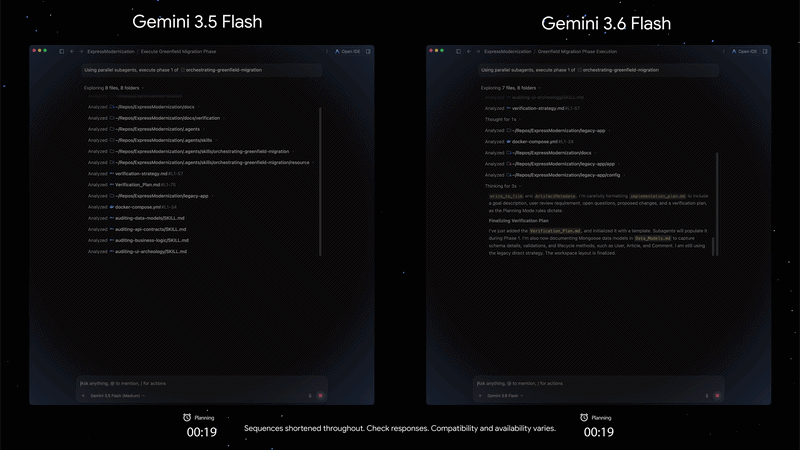
Task: Click folder icon of left window's legacy-app row
Action: coord(112,196)
